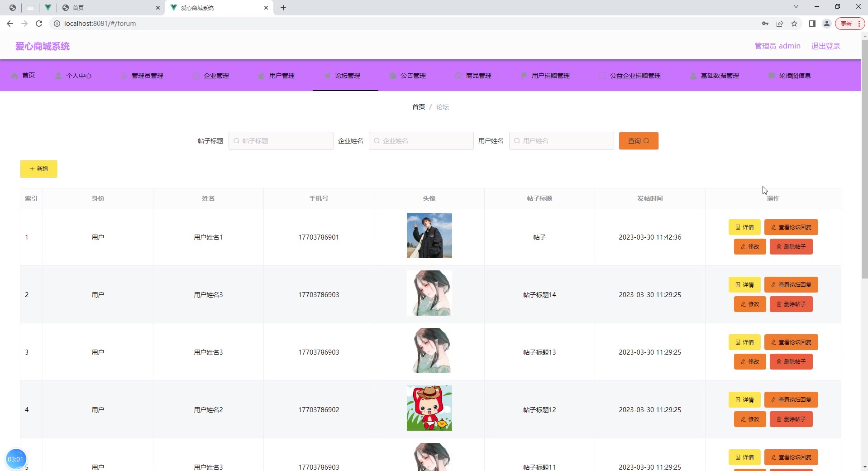868x471 pixels.
Task: Expand the tab search dropdown chevron
Action: tap(796, 7)
